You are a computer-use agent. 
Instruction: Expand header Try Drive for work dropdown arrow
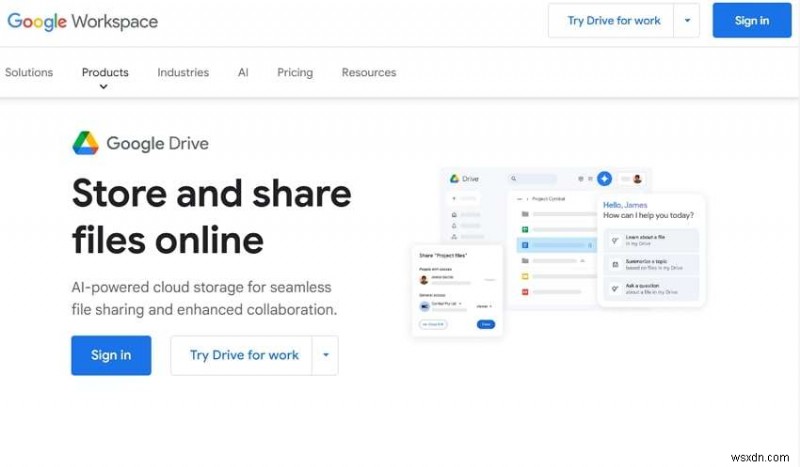[687, 20]
